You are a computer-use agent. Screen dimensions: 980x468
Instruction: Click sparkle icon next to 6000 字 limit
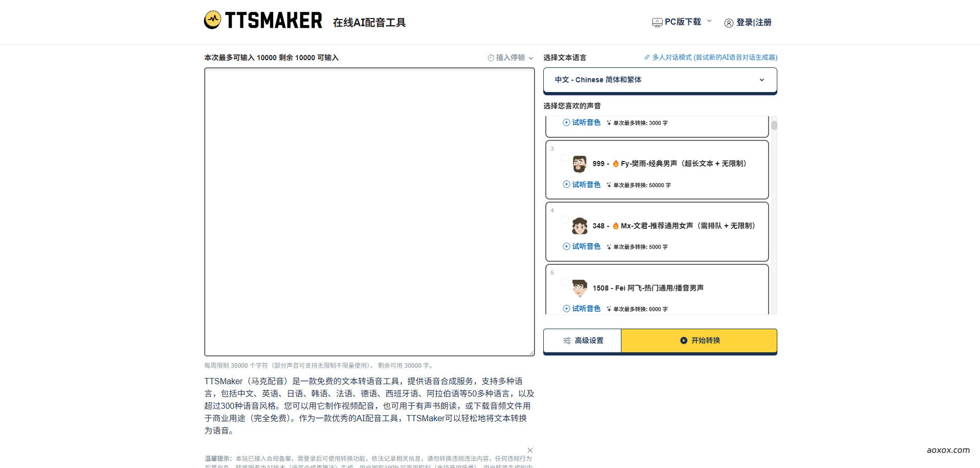pyautogui.click(x=609, y=309)
